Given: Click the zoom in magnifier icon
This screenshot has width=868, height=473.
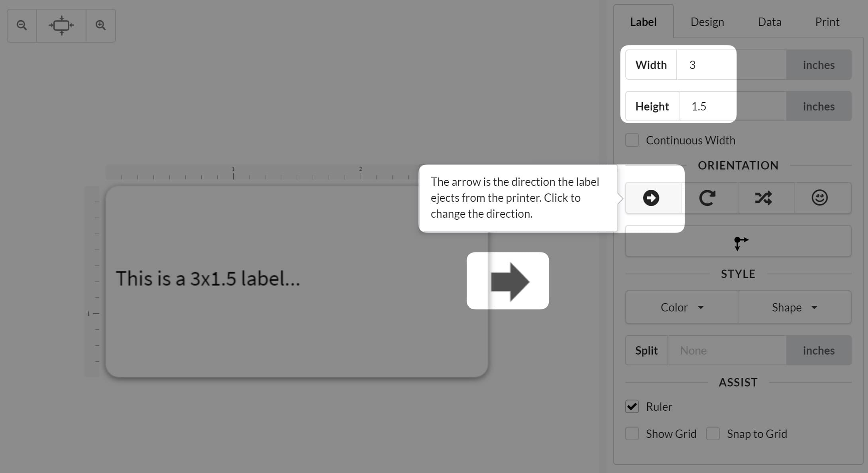Looking at the screenshot, I should pyautogui.click(x=101, y=26).
